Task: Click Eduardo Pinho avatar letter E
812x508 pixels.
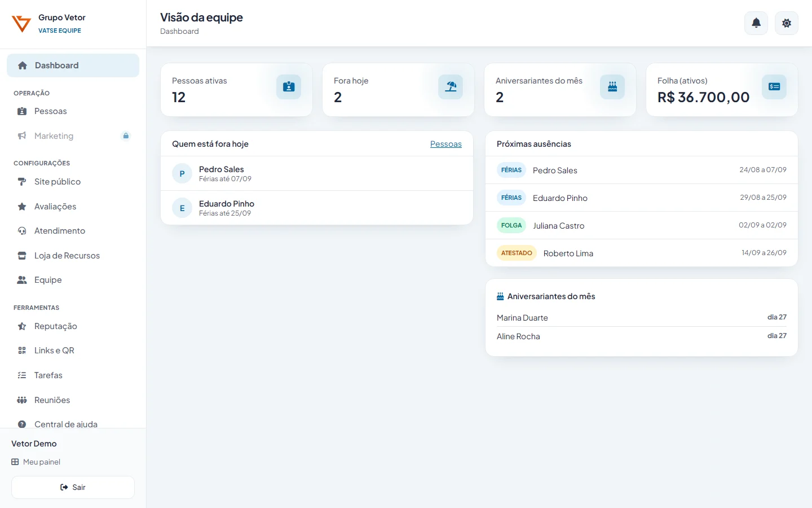Action: 182,208
